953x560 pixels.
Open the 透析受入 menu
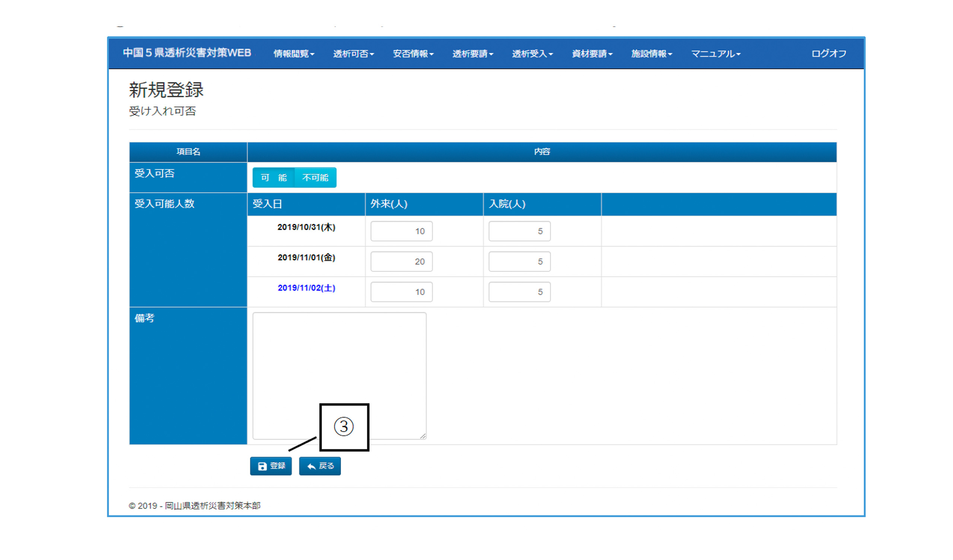pyautogui.click(x=532, y=54)
